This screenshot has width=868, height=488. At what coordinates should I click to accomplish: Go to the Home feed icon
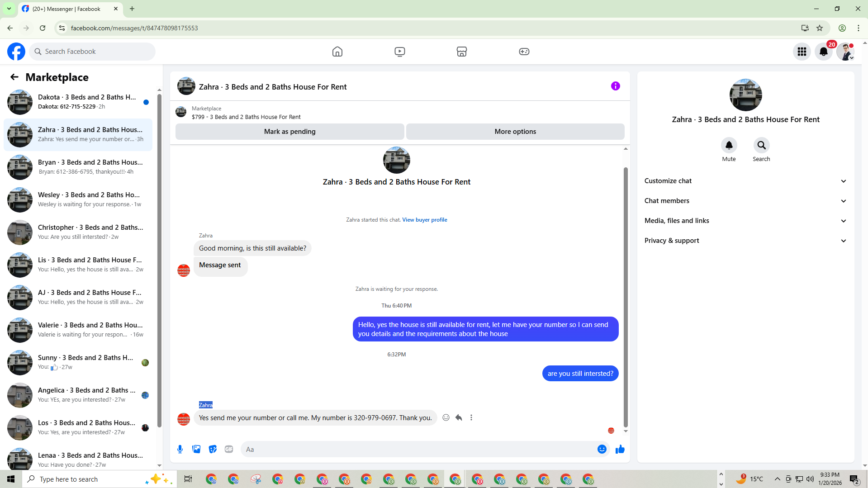pyautogui.click(x=337, y=52)
